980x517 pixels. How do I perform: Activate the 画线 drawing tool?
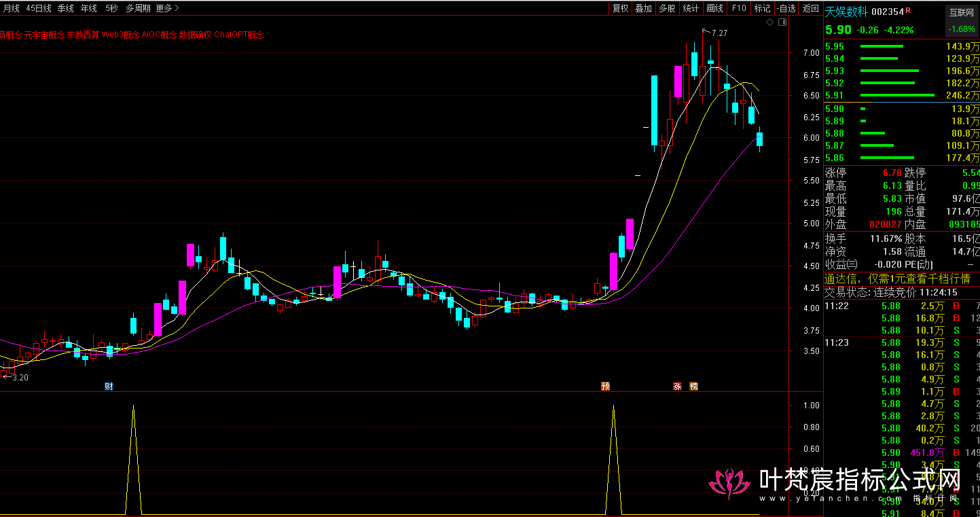714,8
